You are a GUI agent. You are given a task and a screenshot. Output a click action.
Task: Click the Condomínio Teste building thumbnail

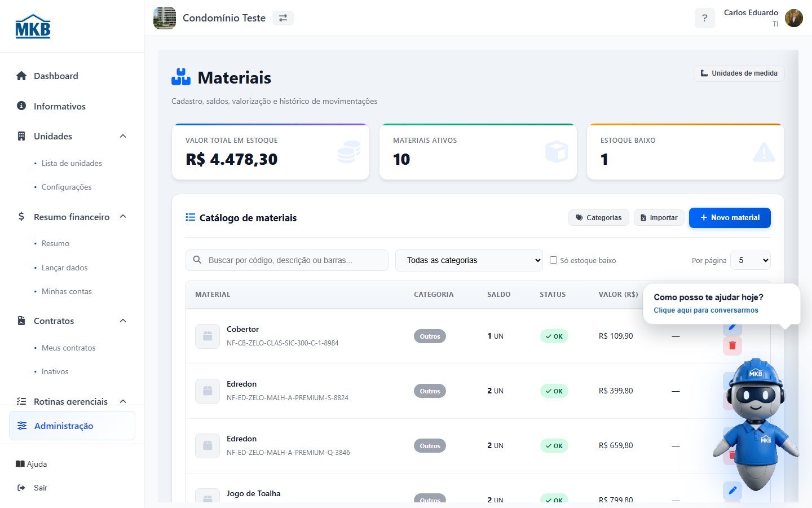pos(165,18)
